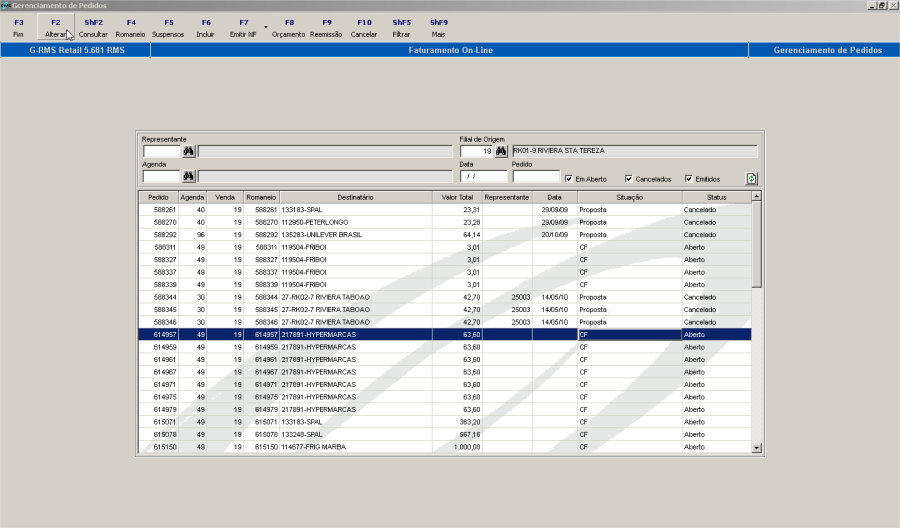
Task: Click the scrollbar down arrow of the order grid
Action: click(x=757, y=448)
